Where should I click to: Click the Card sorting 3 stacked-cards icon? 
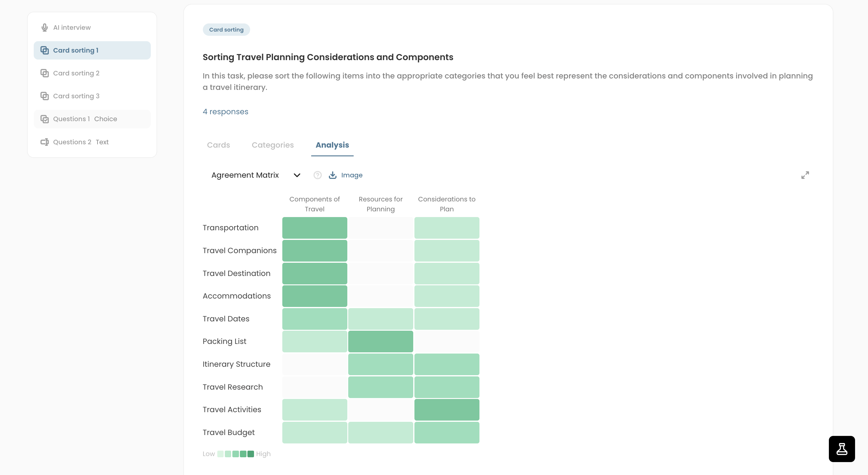click(45, 96)
